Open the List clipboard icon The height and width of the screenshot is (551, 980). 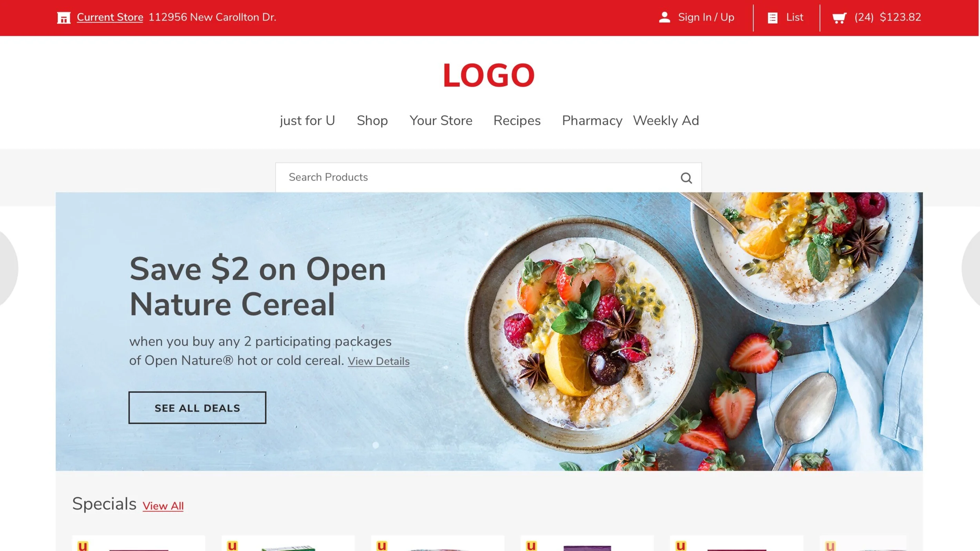[x=772, y=18]
